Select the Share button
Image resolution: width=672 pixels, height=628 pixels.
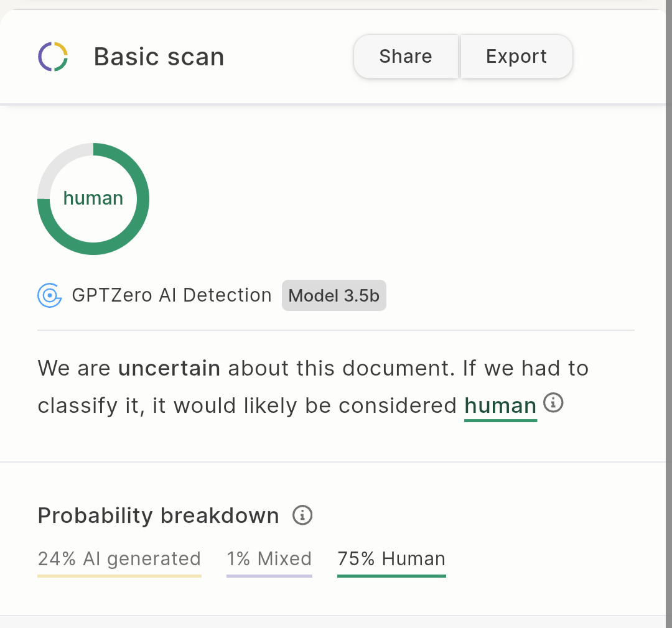(405, 56)
